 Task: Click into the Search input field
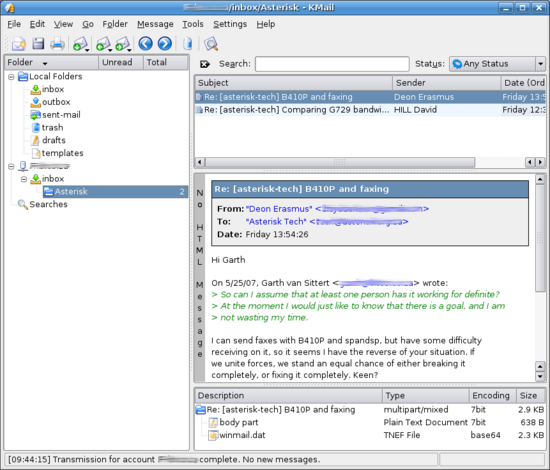[x=332, y=64]
